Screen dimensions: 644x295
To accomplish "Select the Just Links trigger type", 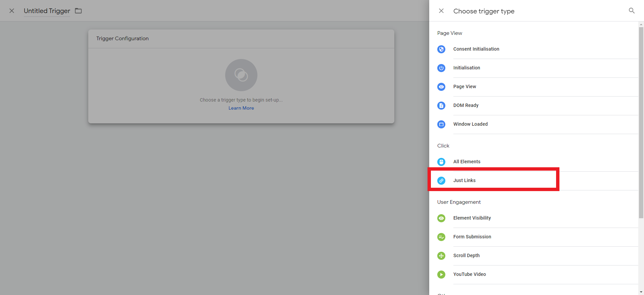I will pyautogui.click(x=464, y=180).
